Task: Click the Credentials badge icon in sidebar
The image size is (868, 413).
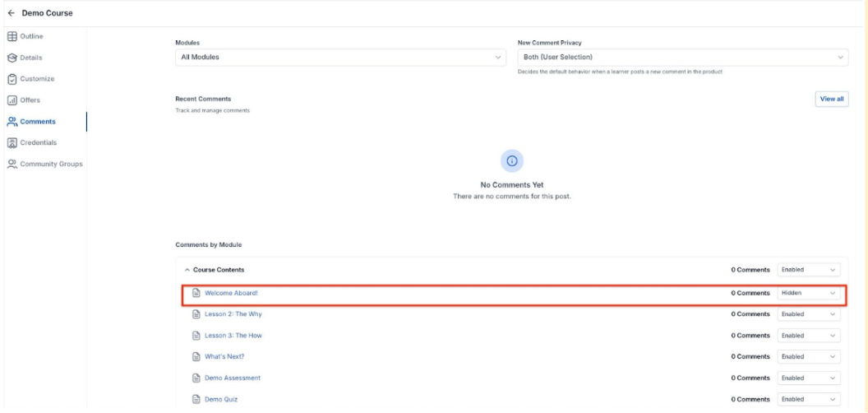Action: coord(12,142)
